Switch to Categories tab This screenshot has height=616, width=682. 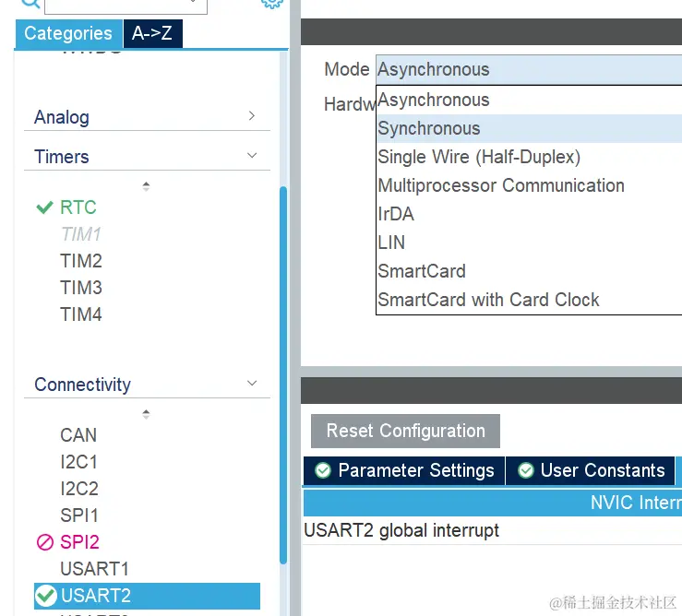point(68,33)
